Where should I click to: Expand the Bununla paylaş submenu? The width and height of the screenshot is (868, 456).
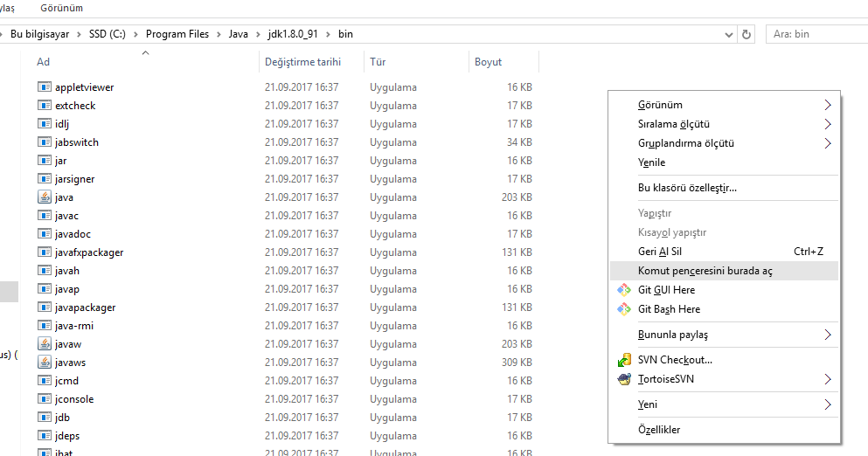827,335
